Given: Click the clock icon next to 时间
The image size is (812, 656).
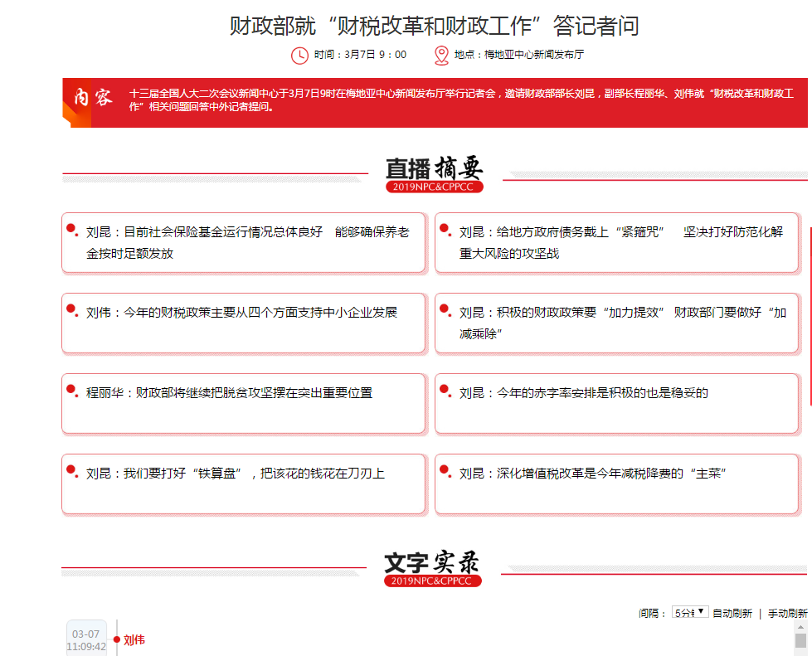Looking at the screenshot, I should [299, 56].
